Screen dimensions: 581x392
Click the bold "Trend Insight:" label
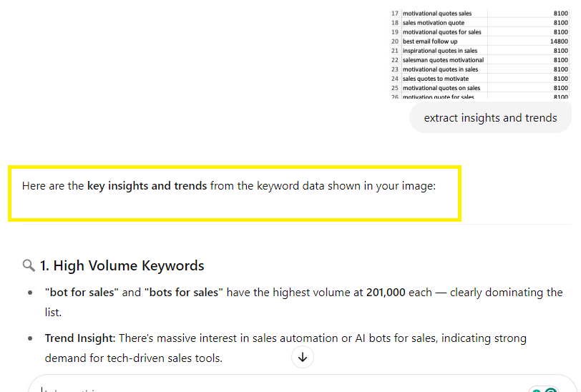click(80, 338)
